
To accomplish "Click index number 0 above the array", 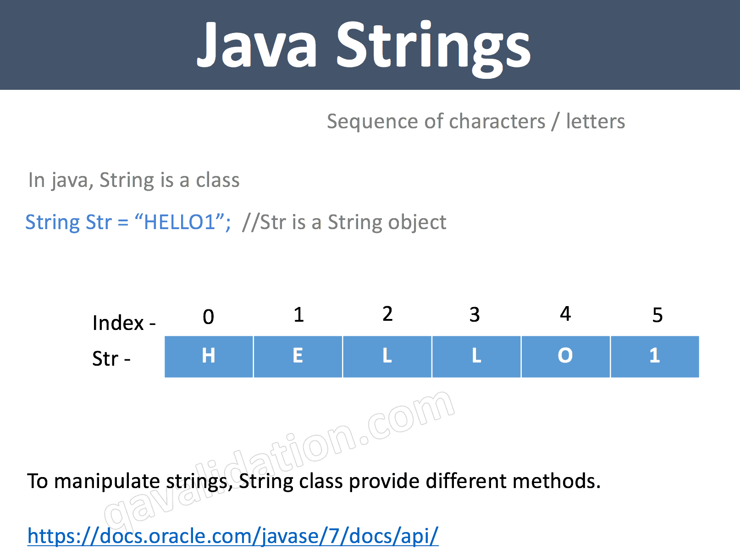I will tap(208, 317).
